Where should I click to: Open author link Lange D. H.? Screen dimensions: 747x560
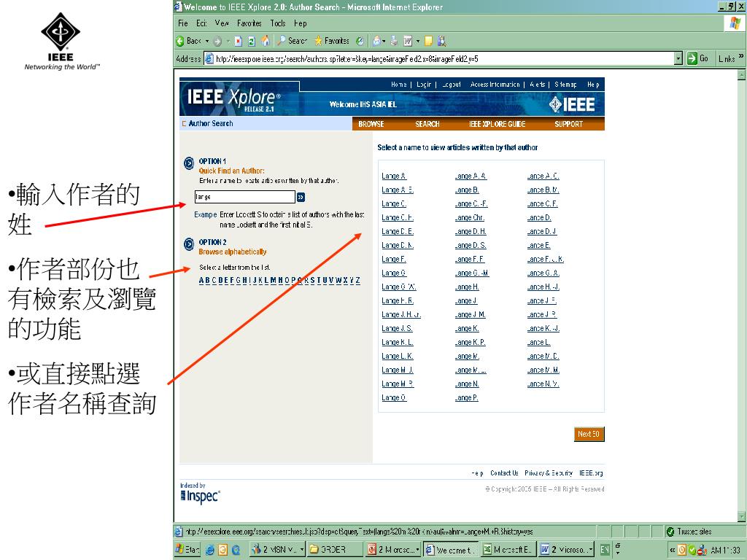pyautogui.click(x=471, y=231)
